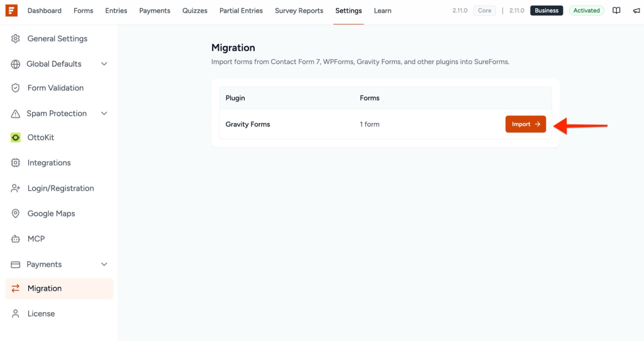Open the documentation book icon
Image resolution: width=644 pixels, height=341 pixels.
click(x=616, y=11)
